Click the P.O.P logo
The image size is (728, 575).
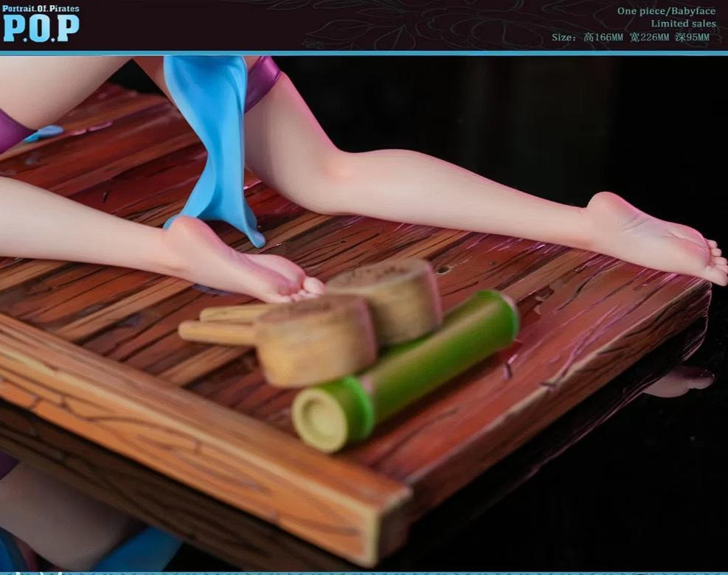coord(41,28)
